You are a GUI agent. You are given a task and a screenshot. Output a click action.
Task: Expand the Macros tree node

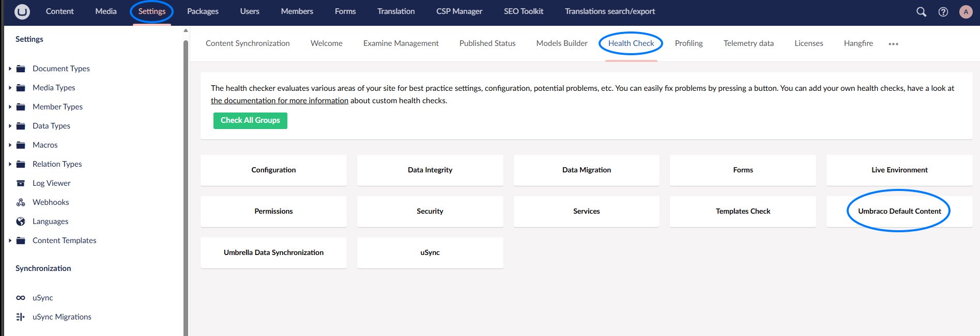pyautogui.click(x=10, y=145)
